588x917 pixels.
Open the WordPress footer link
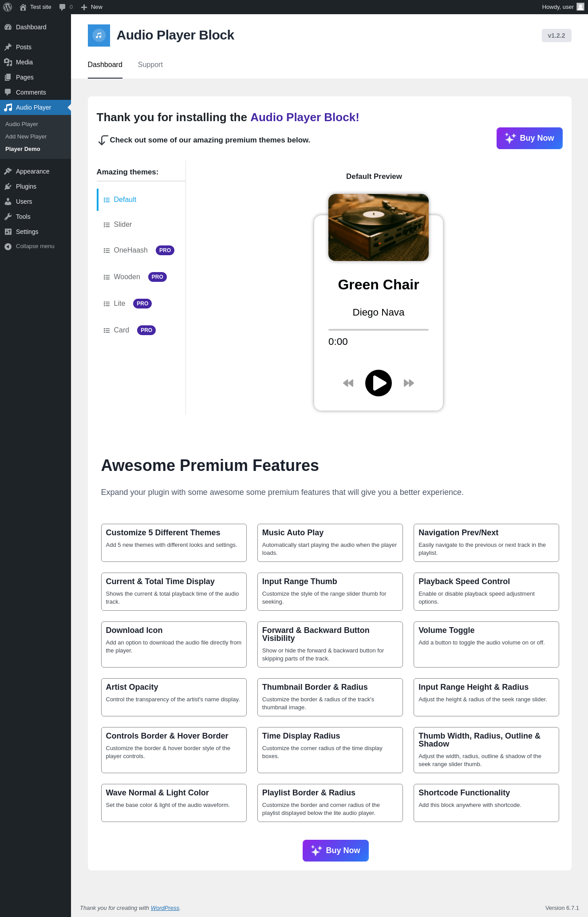[x=165, y=908]
